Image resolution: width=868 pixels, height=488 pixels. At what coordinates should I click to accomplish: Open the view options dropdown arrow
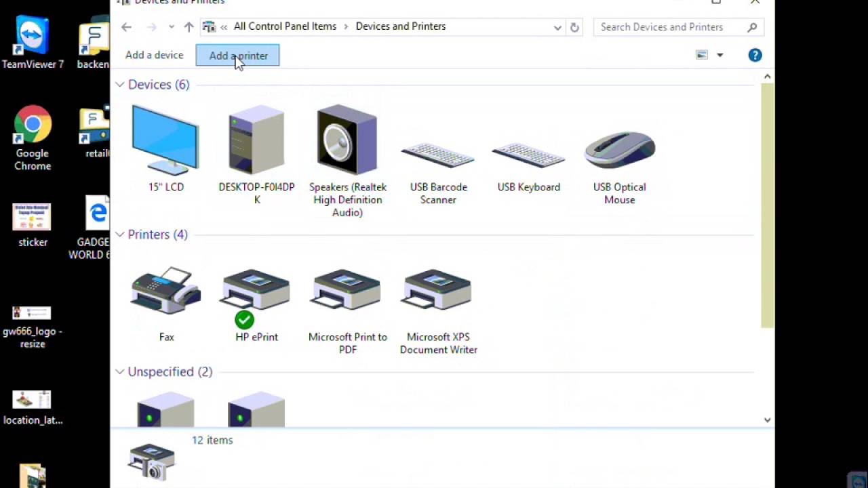720,55
